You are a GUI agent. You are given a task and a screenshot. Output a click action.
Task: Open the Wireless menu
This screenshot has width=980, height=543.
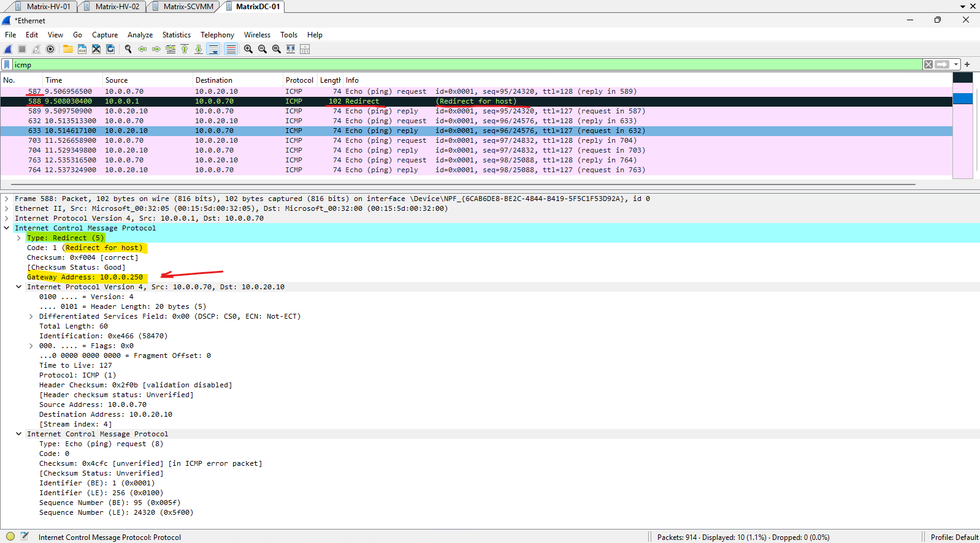click(257, 35)
